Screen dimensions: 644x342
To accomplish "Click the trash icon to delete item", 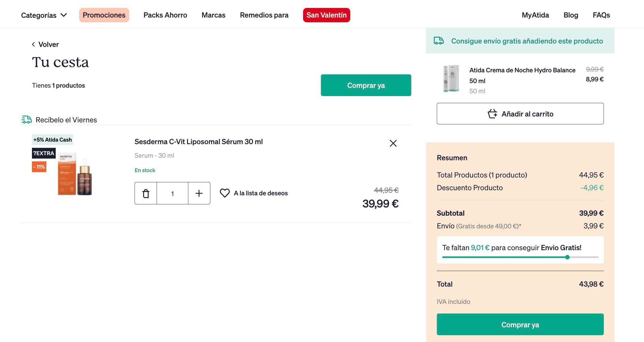I will pos(146,193).
